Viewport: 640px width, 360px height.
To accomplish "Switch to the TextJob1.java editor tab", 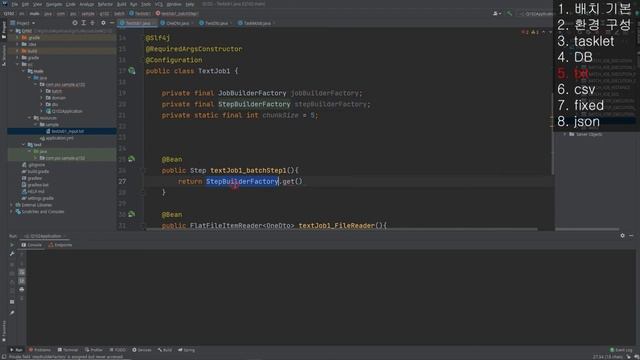I will pos(138,23).
